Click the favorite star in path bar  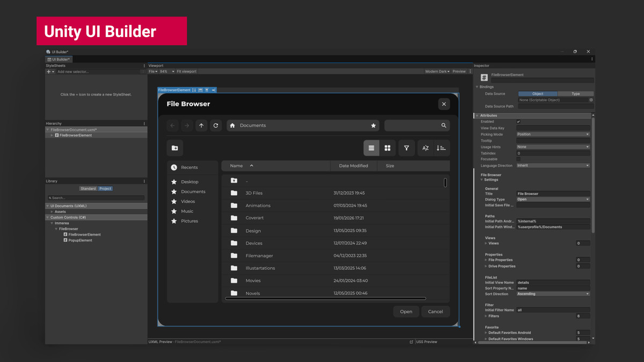point(374,125)
